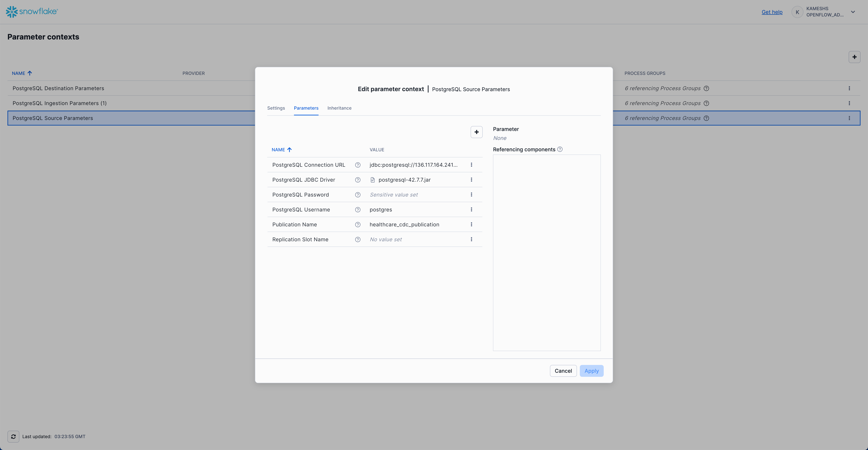
Task: Click the help icon beside Publication Name
Action: click(358, 225)
